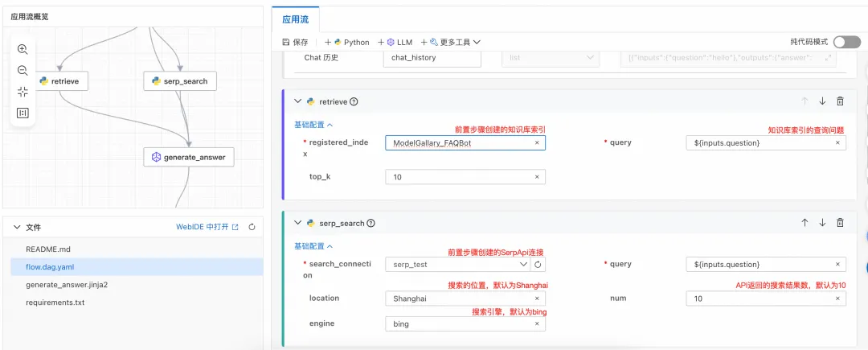Click the registered_index input field
This screenshot has height=350, width=868.
pos(465,143)
